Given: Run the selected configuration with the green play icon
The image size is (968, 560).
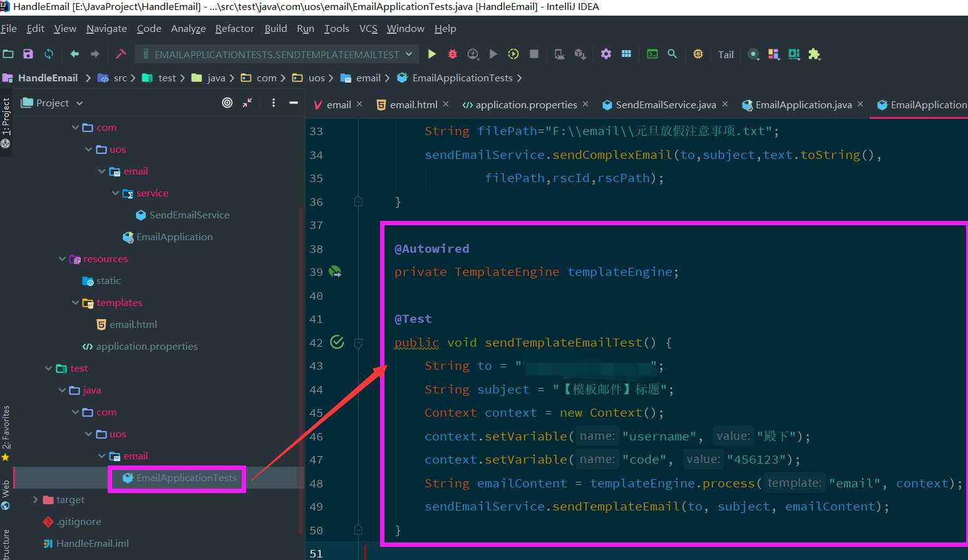Looking at the screenshot, I should 432,54.
